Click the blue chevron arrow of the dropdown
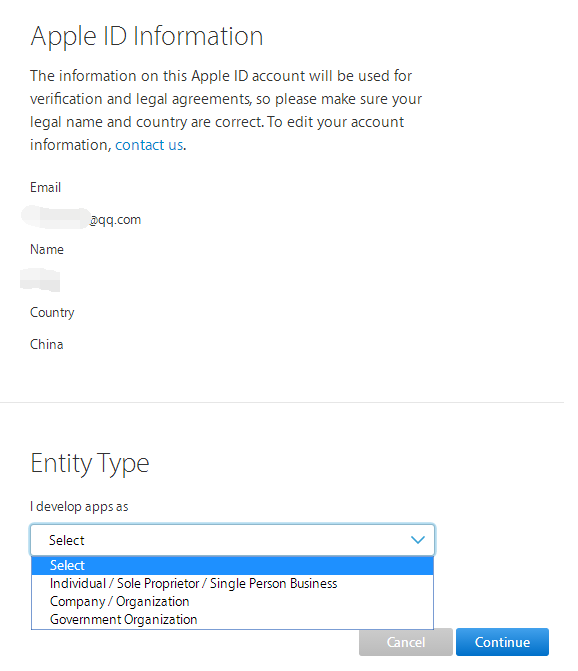The width and height of the screenshot is (578, 671). [x=418, y=540]
